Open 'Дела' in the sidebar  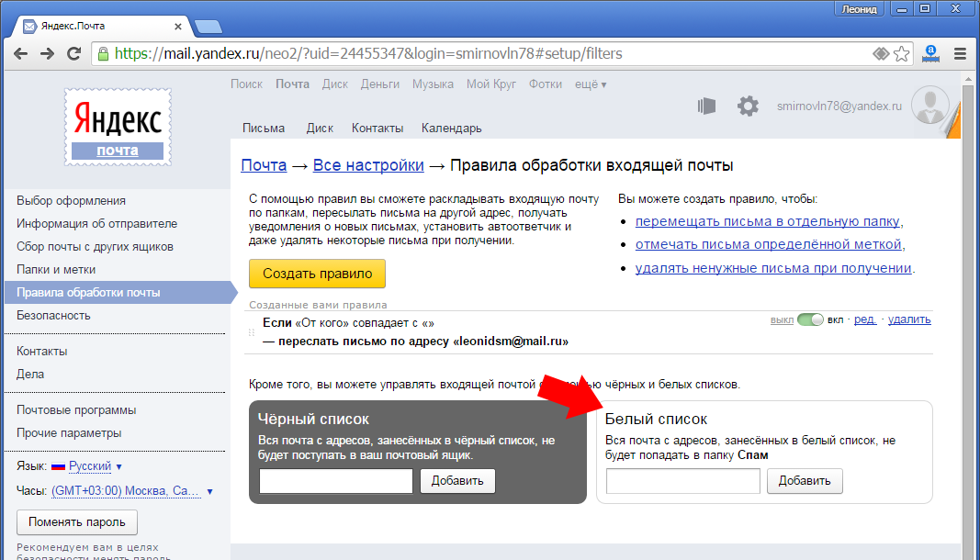coord(30,375)
